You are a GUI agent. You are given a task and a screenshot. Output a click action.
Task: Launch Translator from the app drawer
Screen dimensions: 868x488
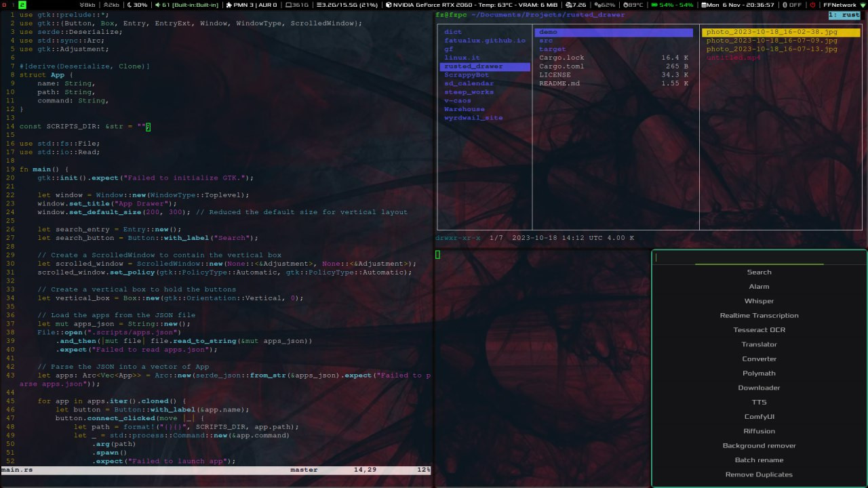coord(759,344)
